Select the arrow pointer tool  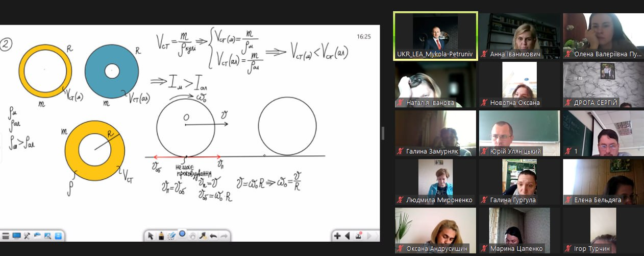(x=151, y=236)
